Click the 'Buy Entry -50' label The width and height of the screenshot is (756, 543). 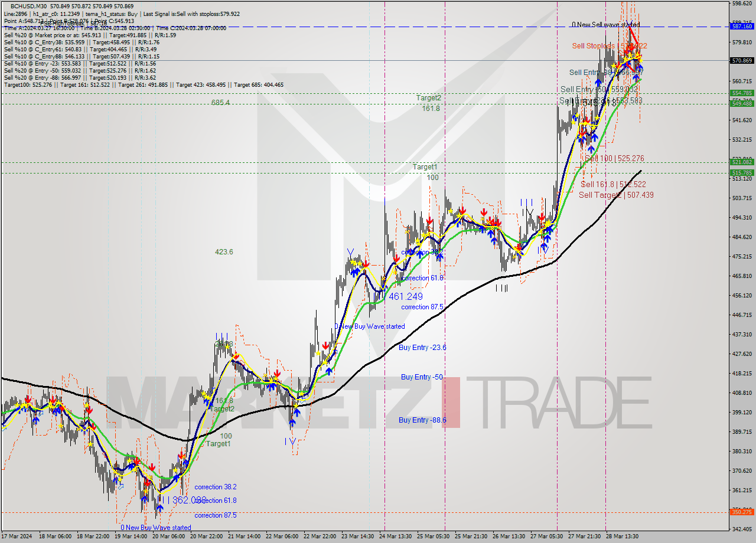tap(422, 377)
